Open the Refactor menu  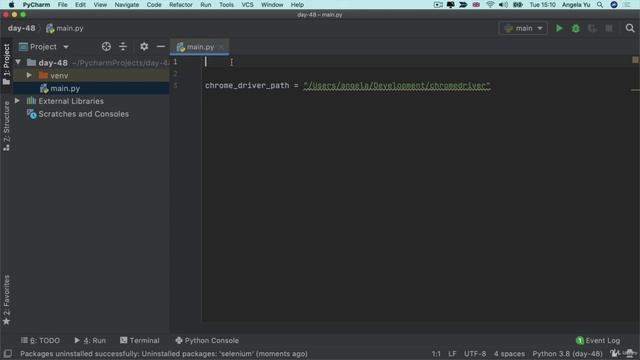(181, 4)
